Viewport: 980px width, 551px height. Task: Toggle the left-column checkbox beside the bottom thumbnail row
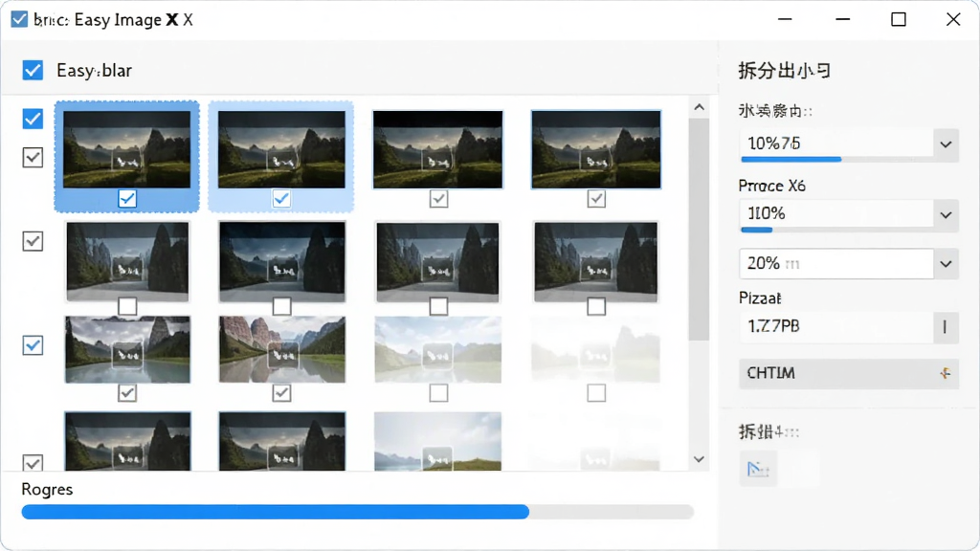(33, 463)
